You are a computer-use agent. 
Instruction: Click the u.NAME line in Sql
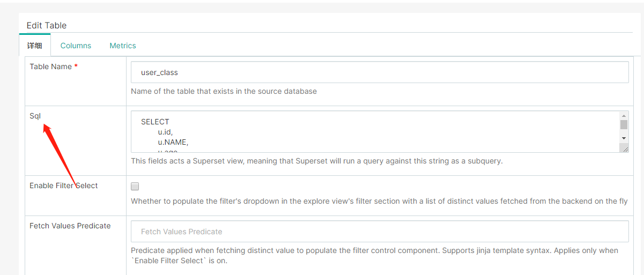[x=173, y=142]
